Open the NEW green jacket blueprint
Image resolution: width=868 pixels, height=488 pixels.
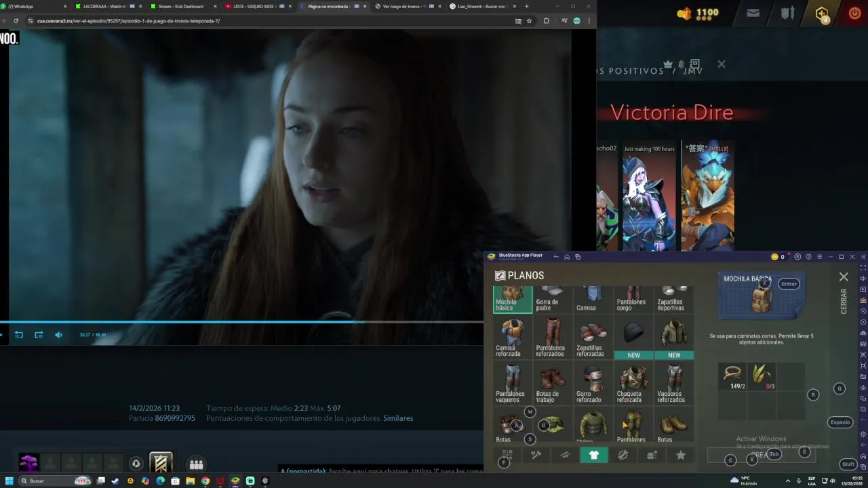pyautogui.click(x=674, y=338)
